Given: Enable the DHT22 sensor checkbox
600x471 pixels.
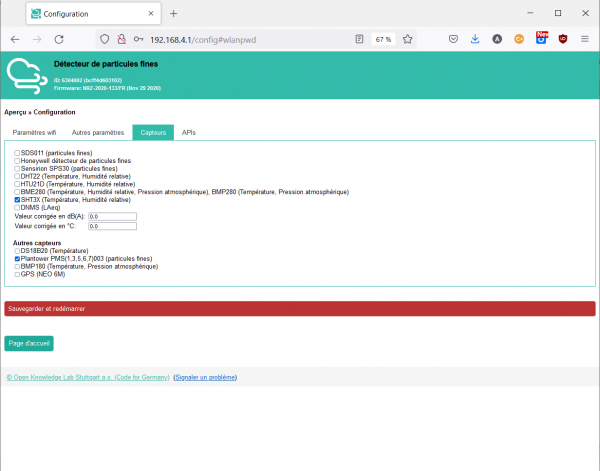Looking at the screenshot, I should tap(17, 175).
